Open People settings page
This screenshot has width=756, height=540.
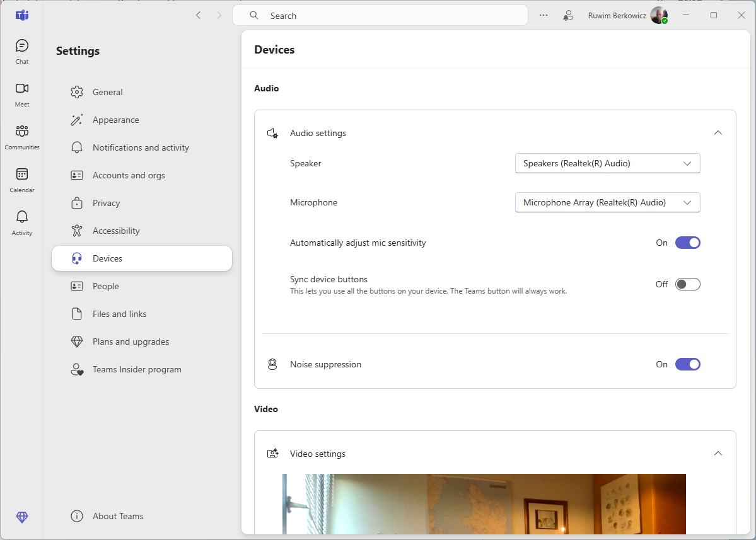pyautogui.click(x=142, y=286)
